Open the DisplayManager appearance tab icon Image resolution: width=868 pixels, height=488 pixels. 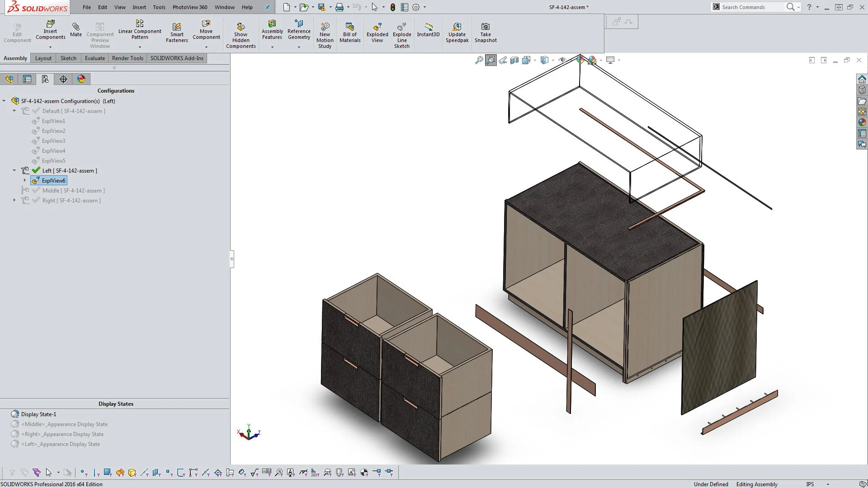point(81,79)
